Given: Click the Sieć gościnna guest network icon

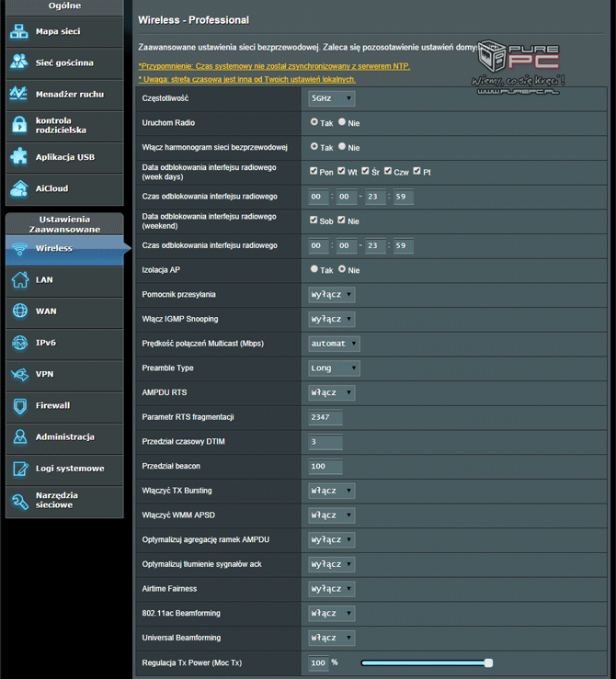Looking at the screenshot, I should [19, 62].
